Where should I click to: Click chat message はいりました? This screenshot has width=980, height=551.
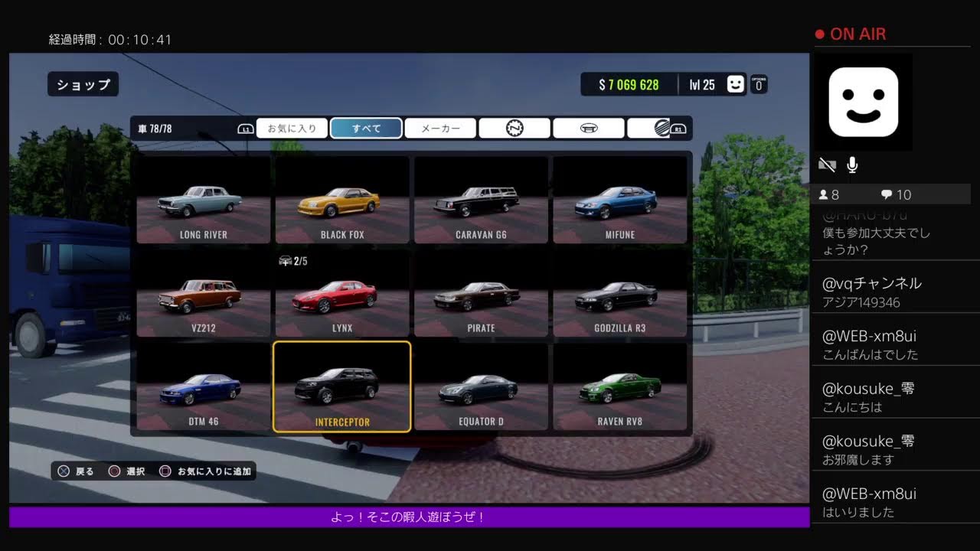[858, 512]
